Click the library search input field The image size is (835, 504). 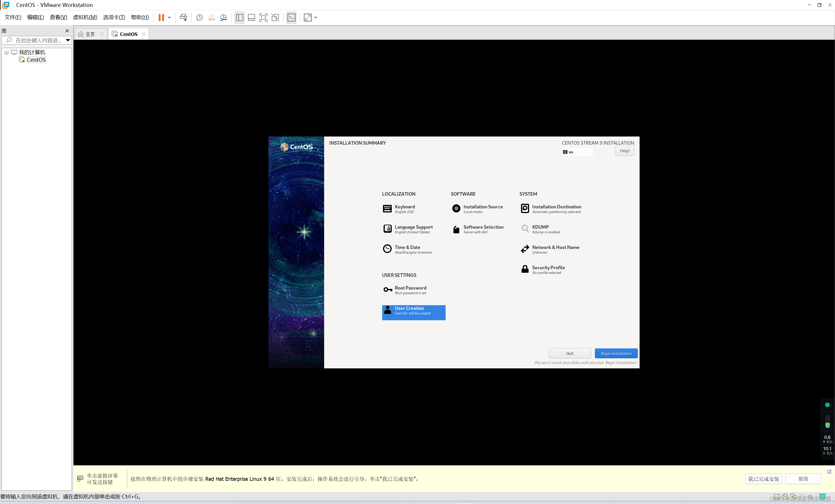[x=38, y=40]
